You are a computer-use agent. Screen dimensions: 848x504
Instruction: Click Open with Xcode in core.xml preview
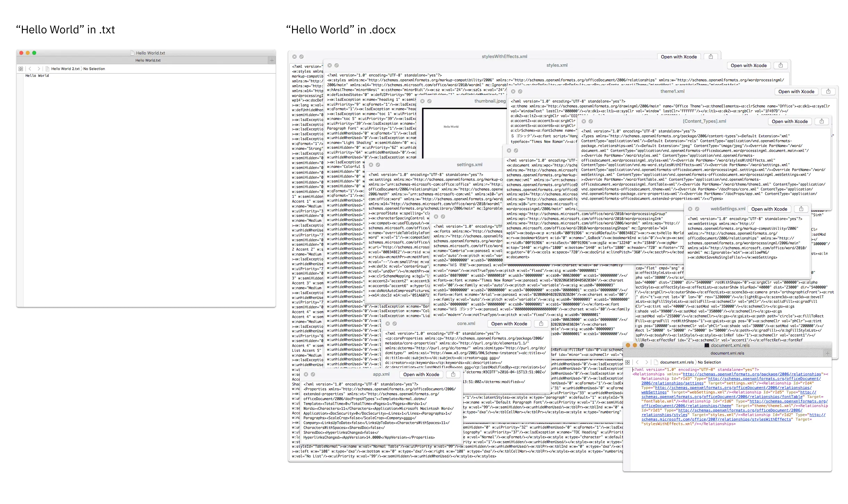pos(509,324)
